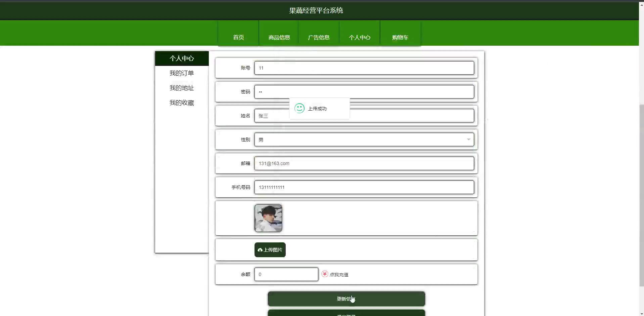644x316 pixels.
Task: Expand the 性别 dropdown arrow
Action: [468, 140]
